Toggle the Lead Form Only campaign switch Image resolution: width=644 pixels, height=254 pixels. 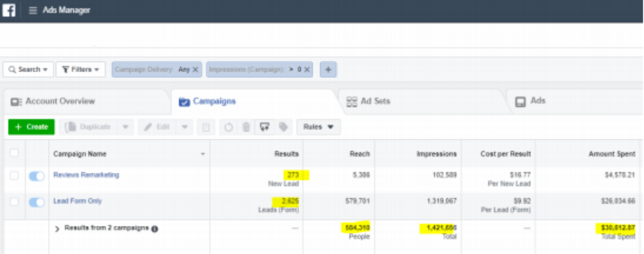(36, 202)
